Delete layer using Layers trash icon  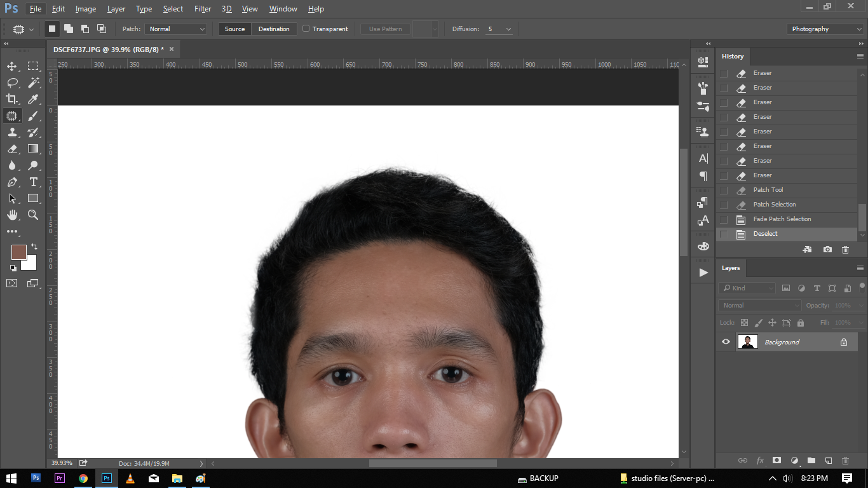[845, 460]
